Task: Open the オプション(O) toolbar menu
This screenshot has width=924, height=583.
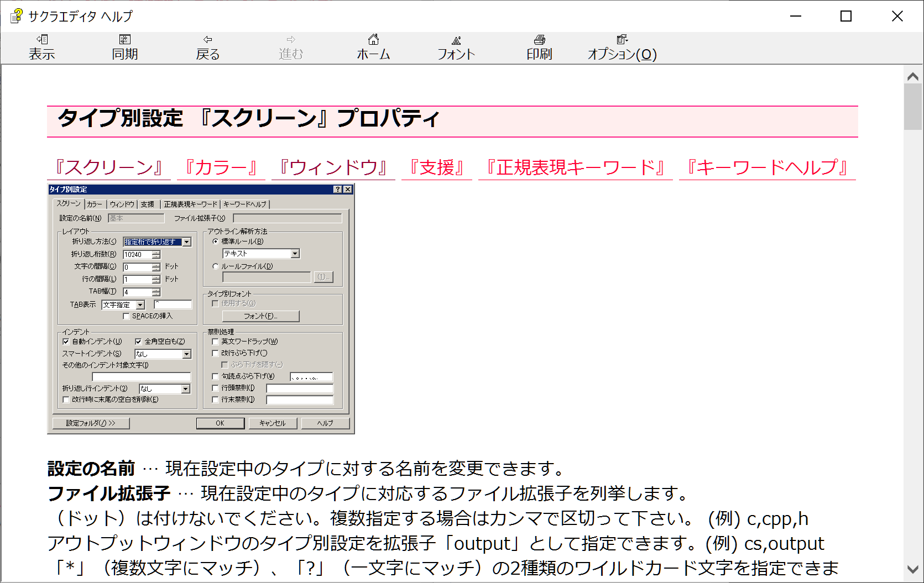Action: (x=622, y=48)
